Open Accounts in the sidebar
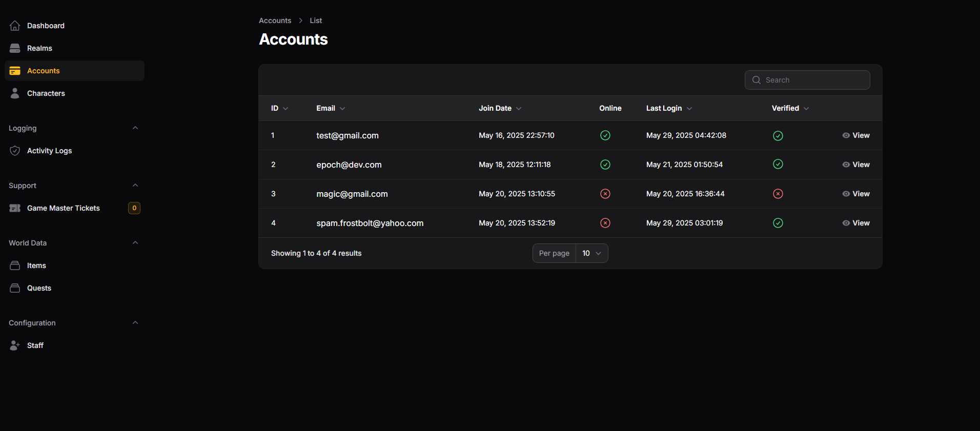980x431 pixels. click(44, 71)
